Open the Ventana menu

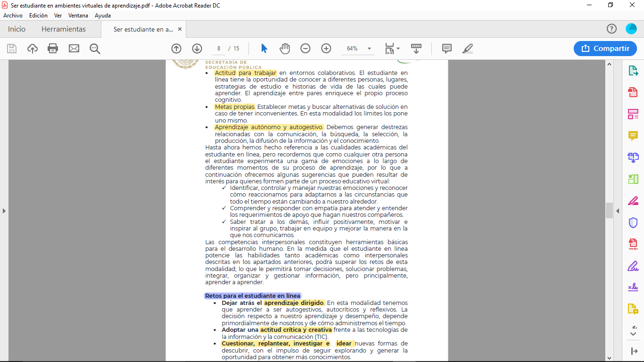[x=78, y=16]
